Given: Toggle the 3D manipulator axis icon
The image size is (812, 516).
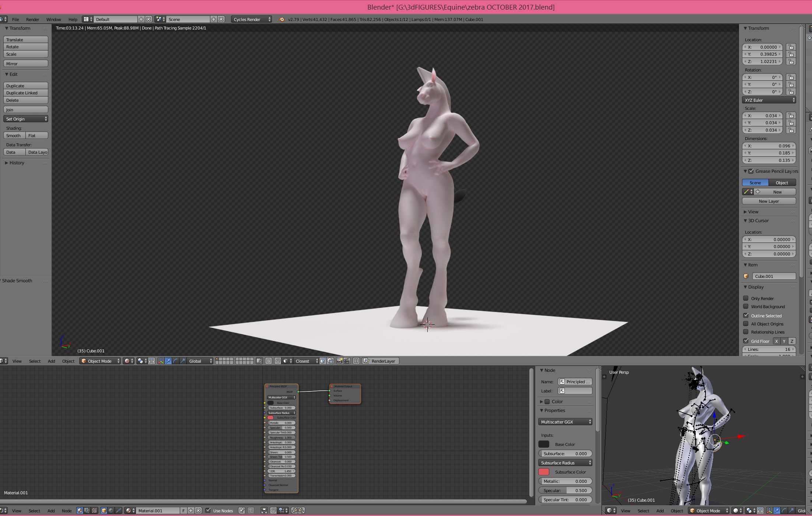Looking at the screenshot, I should [x=161, y=361].
